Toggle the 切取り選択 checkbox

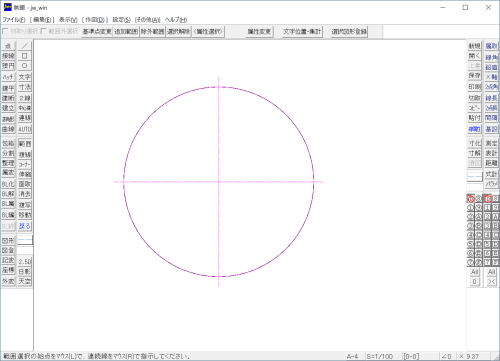[x=20, y=31]
